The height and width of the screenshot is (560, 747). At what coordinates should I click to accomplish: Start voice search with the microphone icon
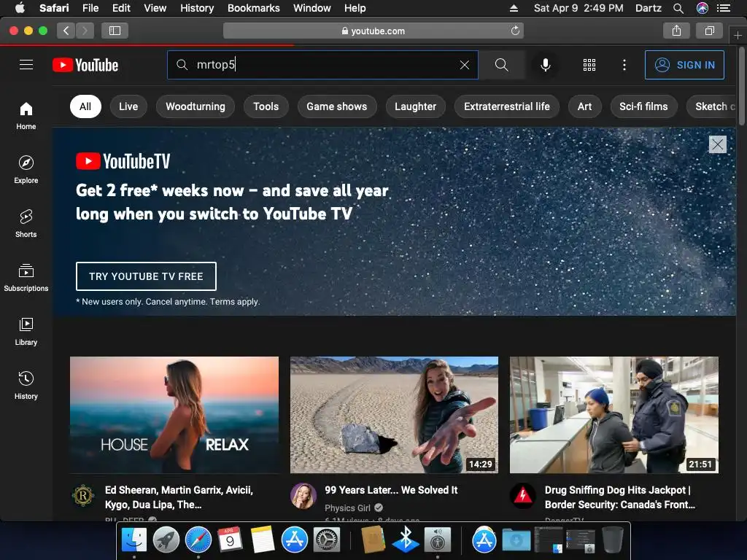point(546,65)
